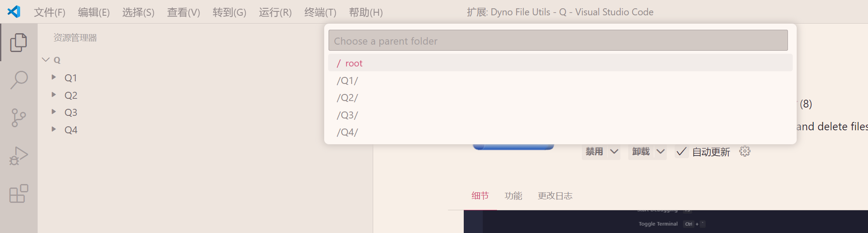
Task: Open the 终端(T) menu
Action: pos(320,12)
